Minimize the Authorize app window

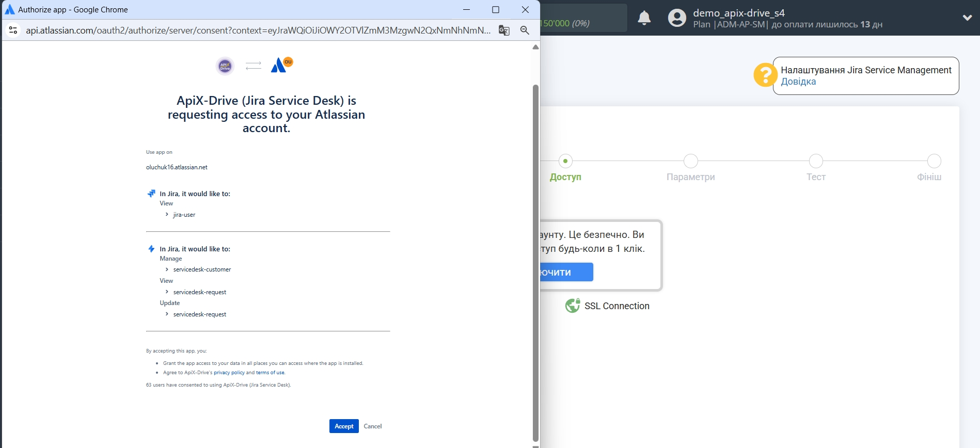466,9
